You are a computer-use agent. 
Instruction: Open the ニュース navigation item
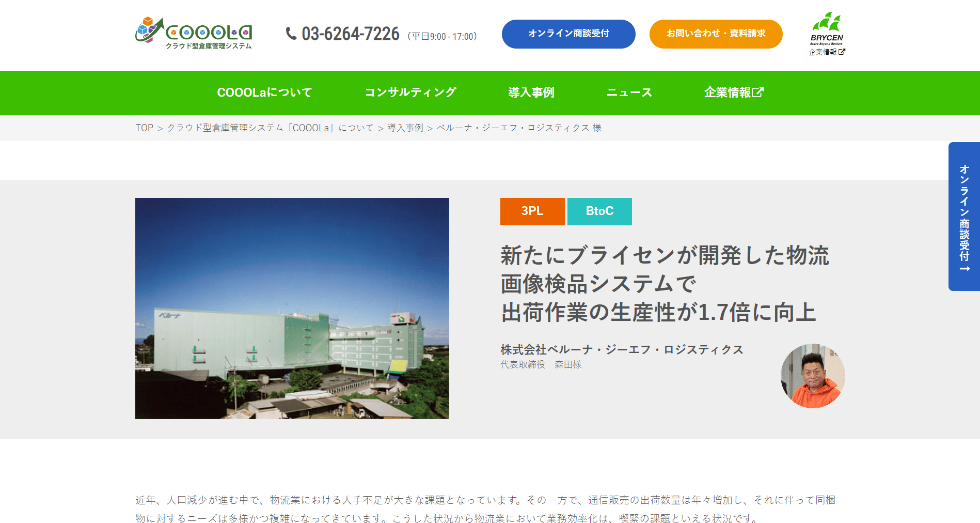click(629, 93)
